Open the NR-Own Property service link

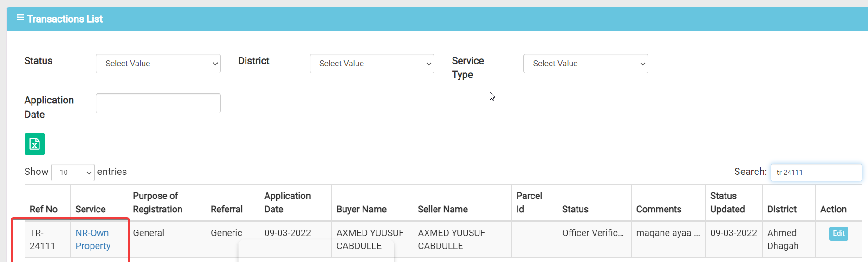tap(93, 239)
